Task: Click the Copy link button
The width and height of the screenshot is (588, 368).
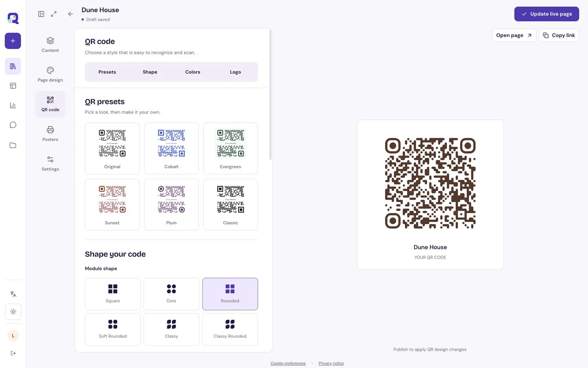Action: 559,35
